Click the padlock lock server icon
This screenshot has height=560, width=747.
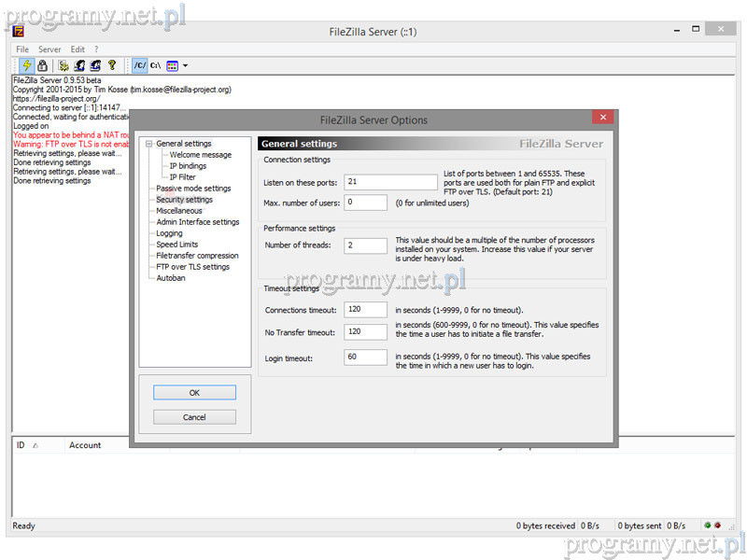click(42, 66)
